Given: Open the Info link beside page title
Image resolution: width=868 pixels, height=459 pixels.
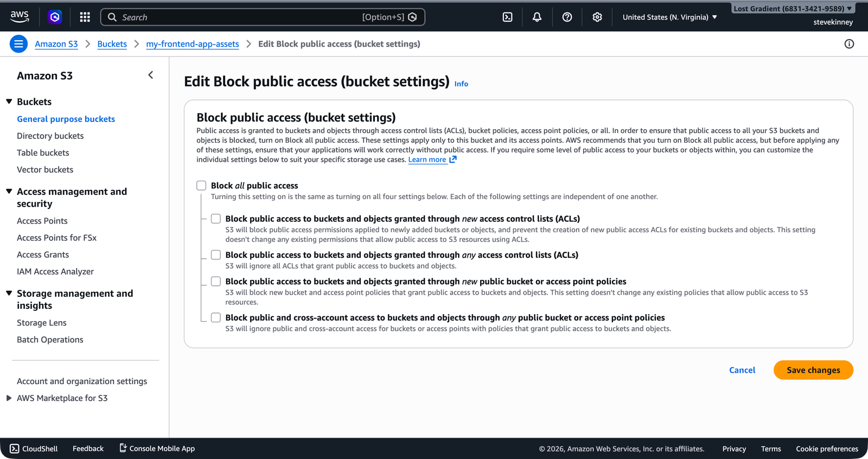Looking at the screenshot, I should [461, 84].
